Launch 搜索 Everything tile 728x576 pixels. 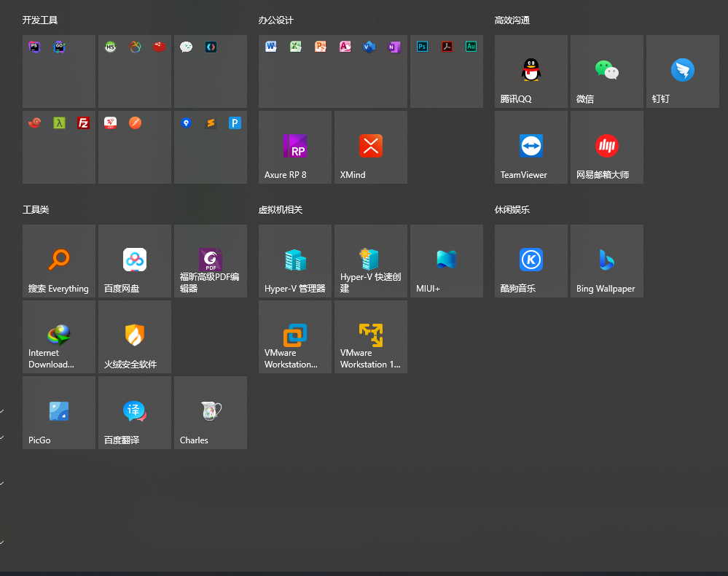(59, 261)
